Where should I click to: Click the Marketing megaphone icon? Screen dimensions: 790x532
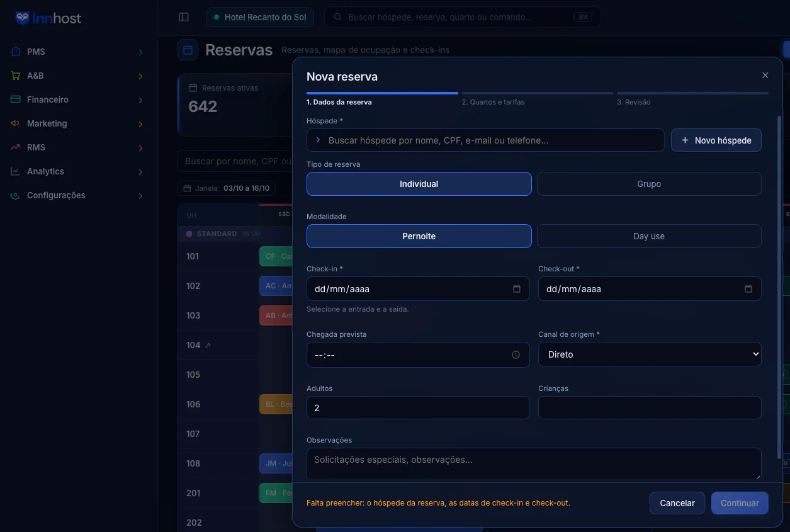tap(16, 123)
